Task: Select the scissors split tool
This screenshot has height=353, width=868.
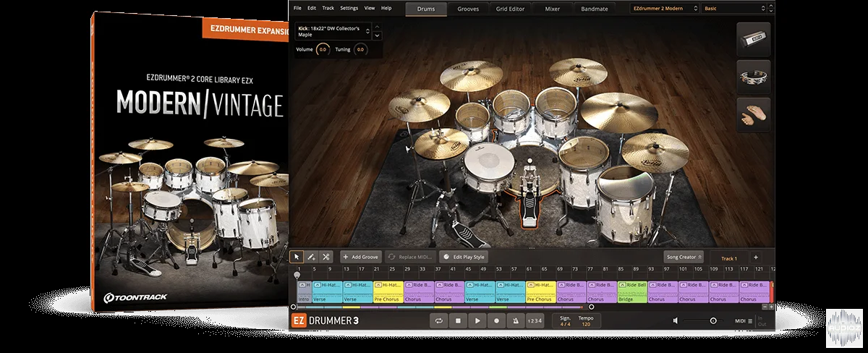Action: tap(326, 257)
